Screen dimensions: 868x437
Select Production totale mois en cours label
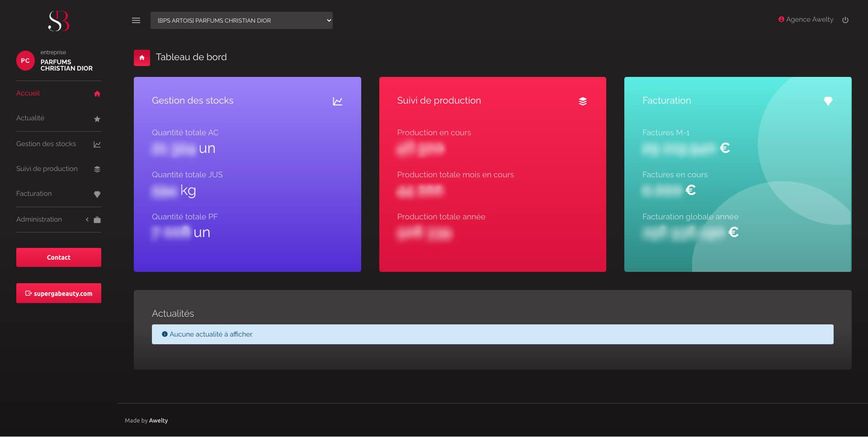[x=456, y=175]
